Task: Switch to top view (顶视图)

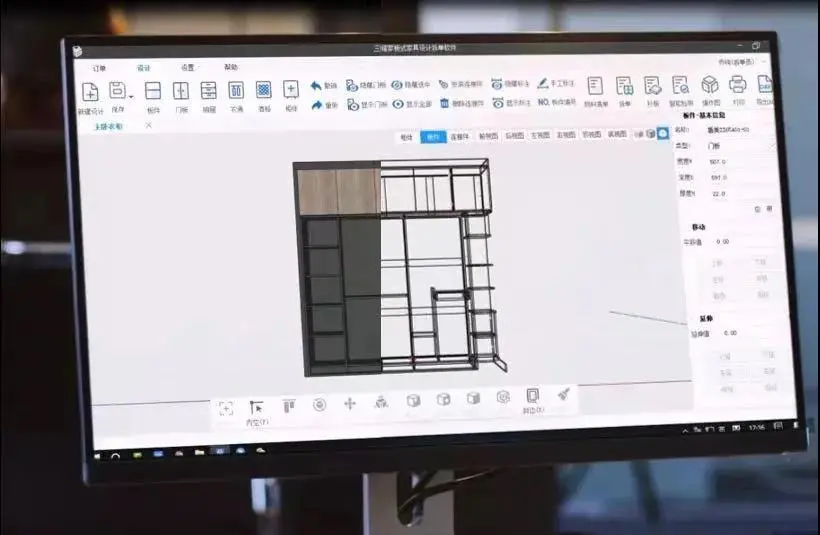Action: (591, 134)
